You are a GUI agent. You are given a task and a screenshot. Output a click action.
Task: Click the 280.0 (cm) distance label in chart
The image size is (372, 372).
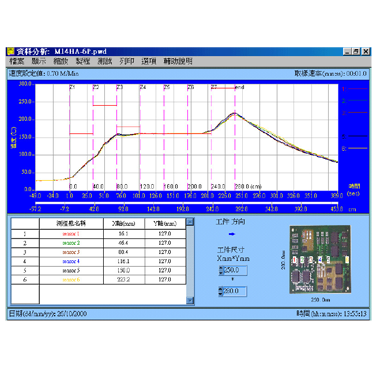248,186
